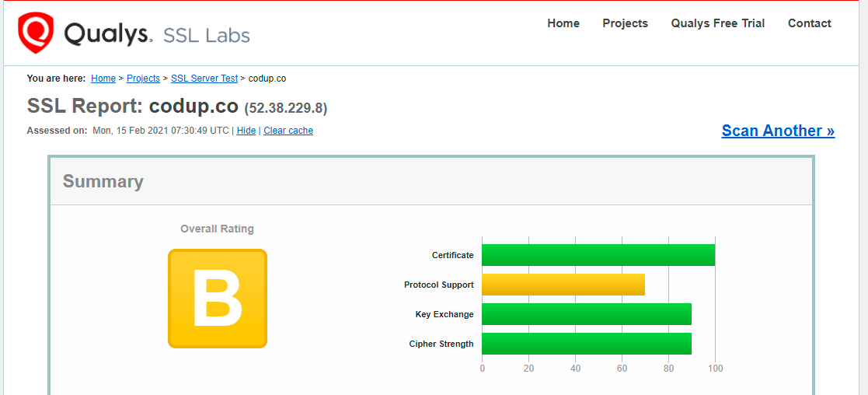868x395 pixels.
Task: Click the Overall Rating label
Action: (217, 229)
